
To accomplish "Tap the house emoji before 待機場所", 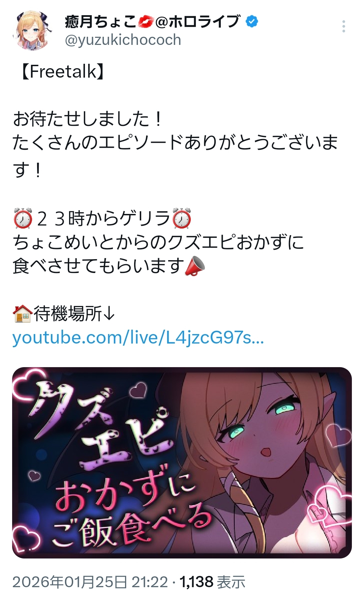I will point(23,314).
